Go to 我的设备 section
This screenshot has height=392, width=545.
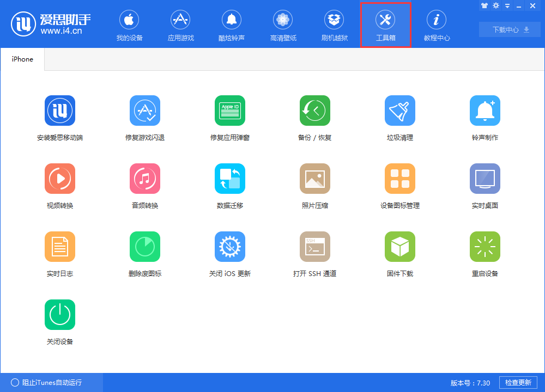click(129, 26)
